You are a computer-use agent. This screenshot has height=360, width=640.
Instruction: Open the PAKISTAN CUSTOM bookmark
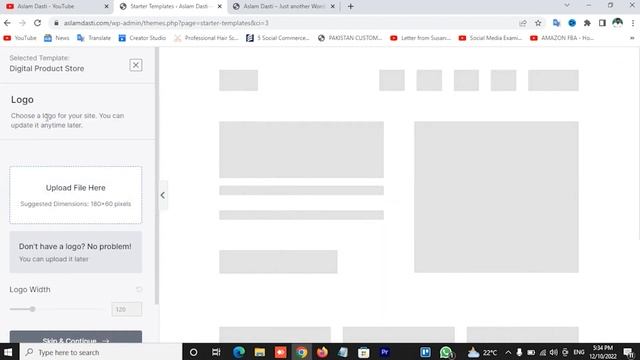tap(350, 38)
